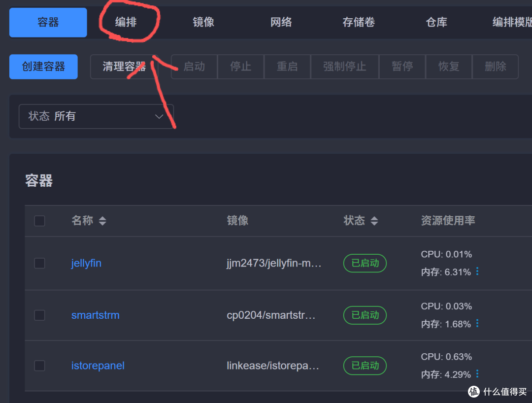Switch to the 容器 tab
The height and width of the screenshot is (403, 532).
(48, 22)
